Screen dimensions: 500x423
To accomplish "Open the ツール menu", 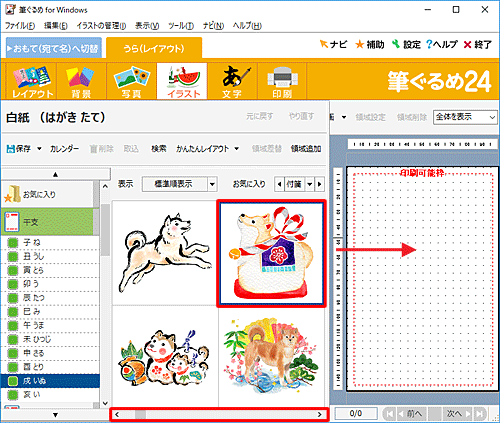I will 181,25.
